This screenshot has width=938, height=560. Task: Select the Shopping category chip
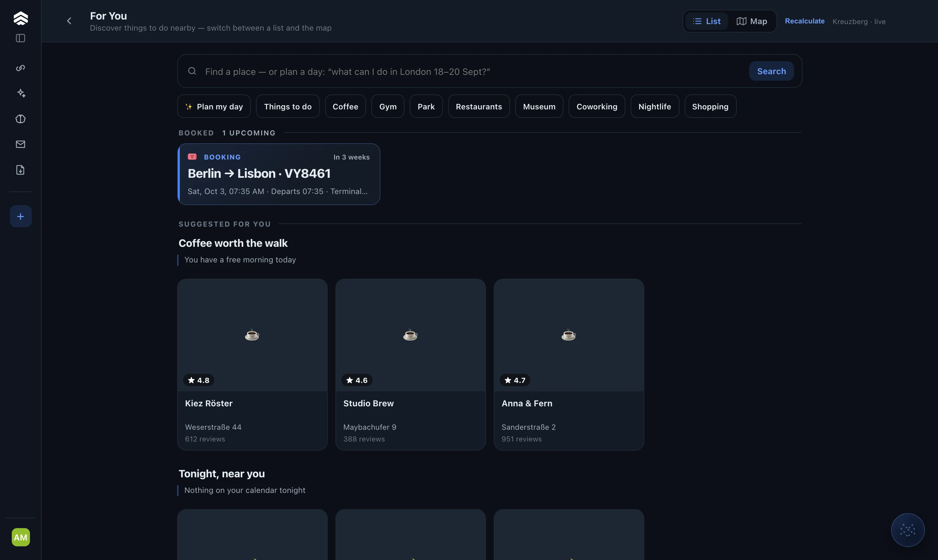coord(710,106)
